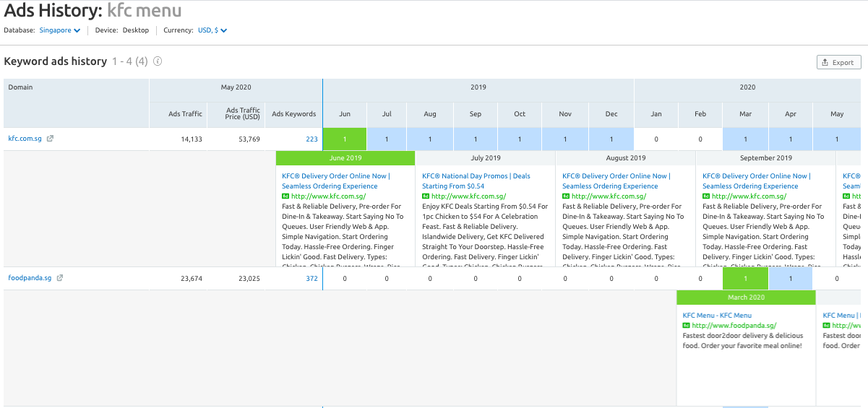This screenshot has width=868, height=408.
Task: Select kfc.com.sg Nov 2019 ad cell
Action: point(565,139)
